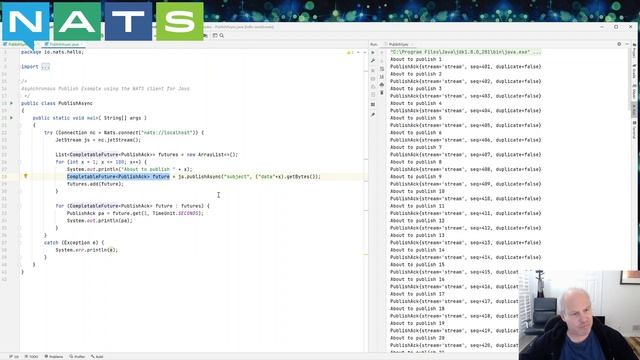Open the Run panel settings gear
The width and height of the screenshot is (640, 360).
[619, 44]
